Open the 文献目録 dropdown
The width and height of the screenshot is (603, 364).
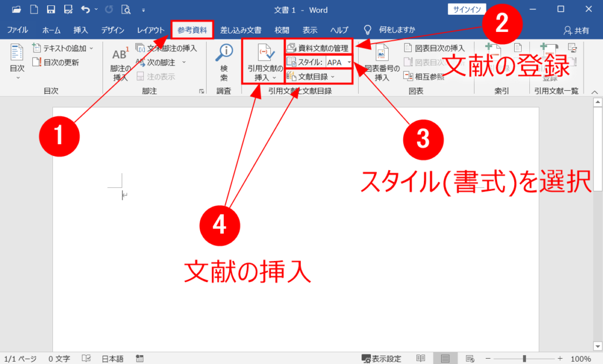pos(311,77)
